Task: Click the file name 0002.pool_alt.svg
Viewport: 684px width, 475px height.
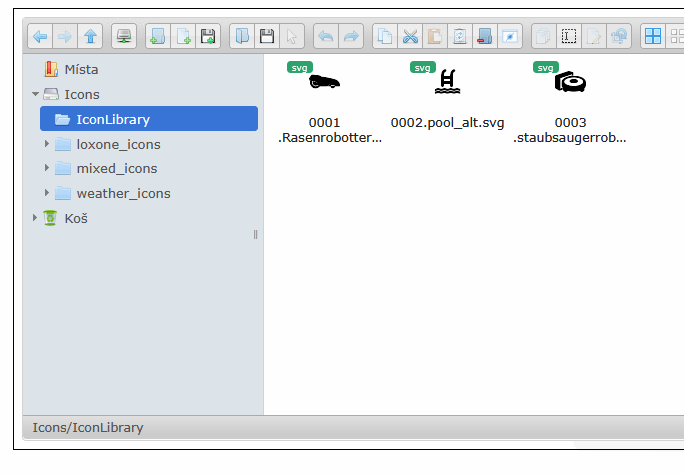Action: click(x=448, y=123)
